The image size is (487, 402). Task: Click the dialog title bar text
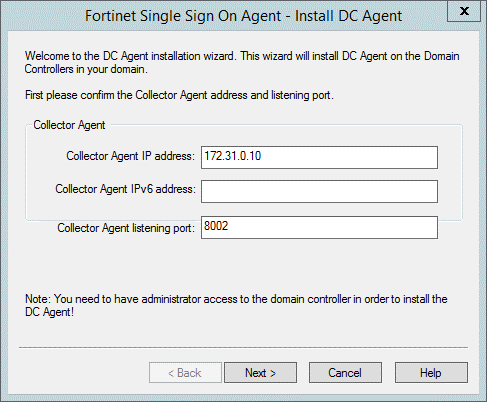coord(243,16)
